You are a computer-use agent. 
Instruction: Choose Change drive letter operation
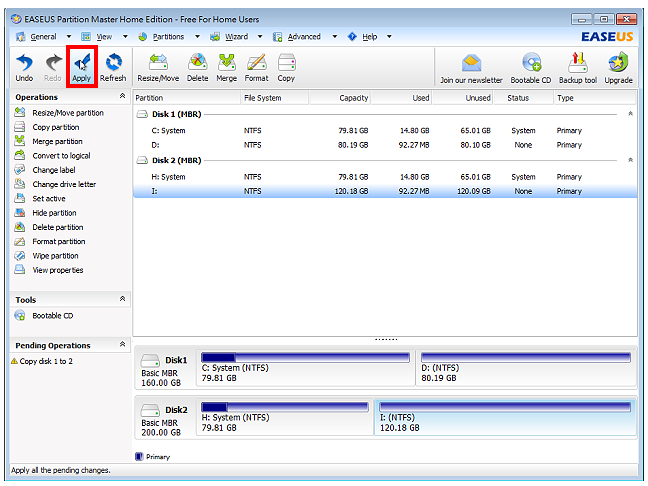(x=55, y=184)
